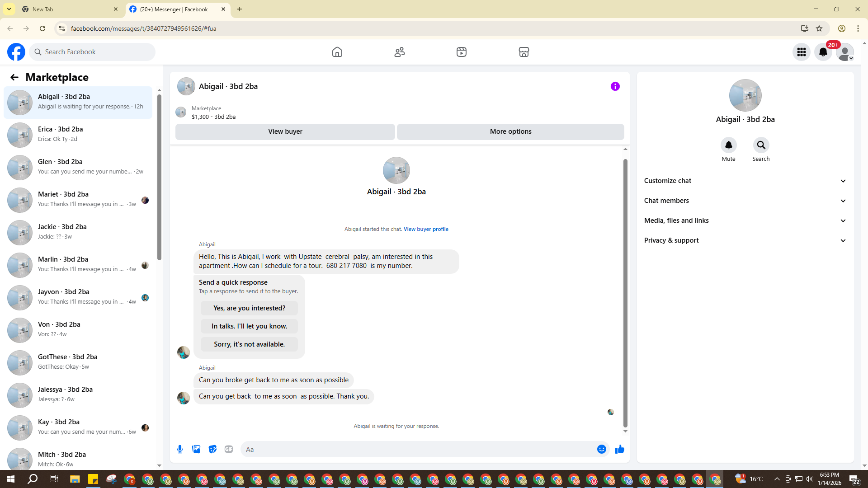Attach a photo using the image icon
868x488 pixels.
[x=196, y=449]
